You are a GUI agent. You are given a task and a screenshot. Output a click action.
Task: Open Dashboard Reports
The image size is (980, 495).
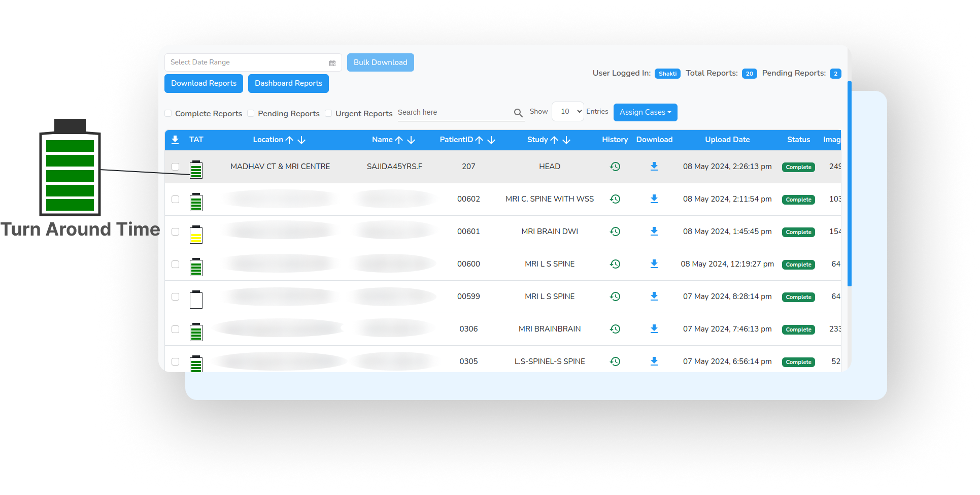tap(288, 84)
